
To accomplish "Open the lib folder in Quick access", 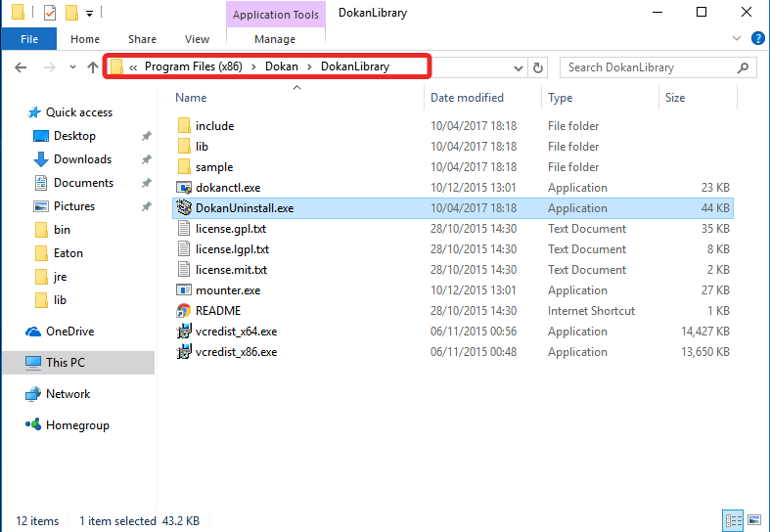I will [60, 300].
